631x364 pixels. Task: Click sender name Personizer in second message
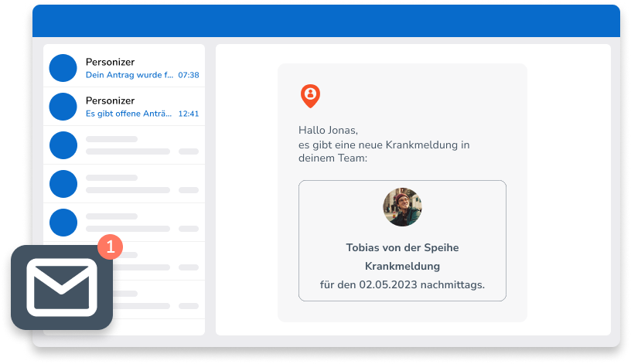[111, 100]
